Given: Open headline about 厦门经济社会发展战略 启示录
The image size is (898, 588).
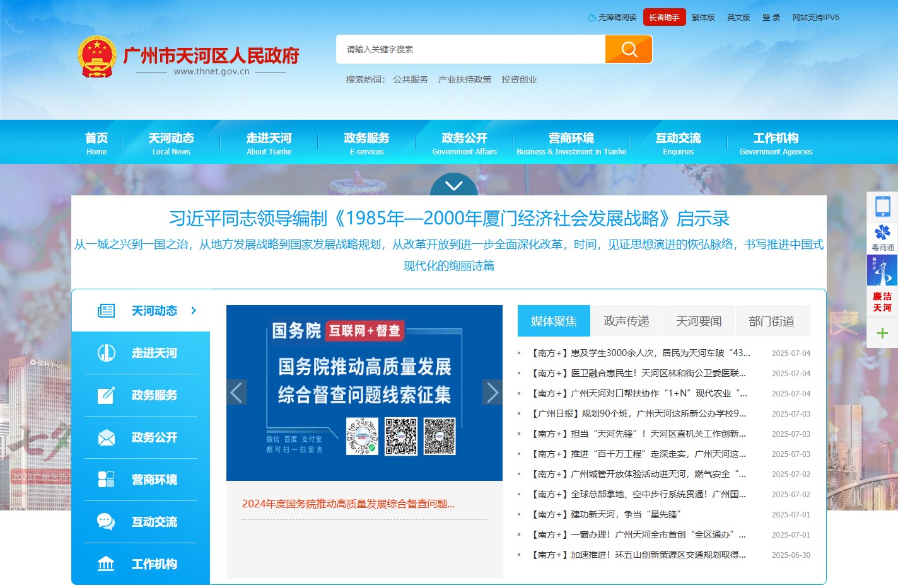Looking at the screenshot, I should coord(449,218).
